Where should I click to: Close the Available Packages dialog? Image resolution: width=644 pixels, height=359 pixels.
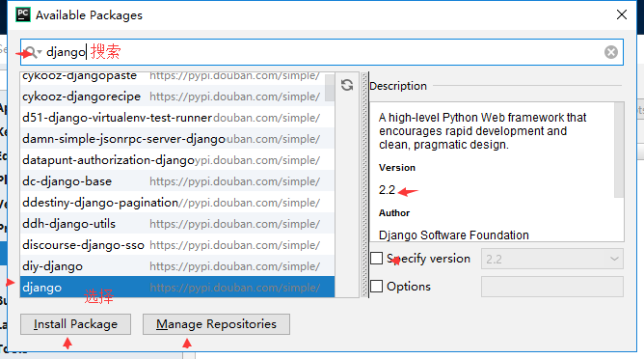622,14
